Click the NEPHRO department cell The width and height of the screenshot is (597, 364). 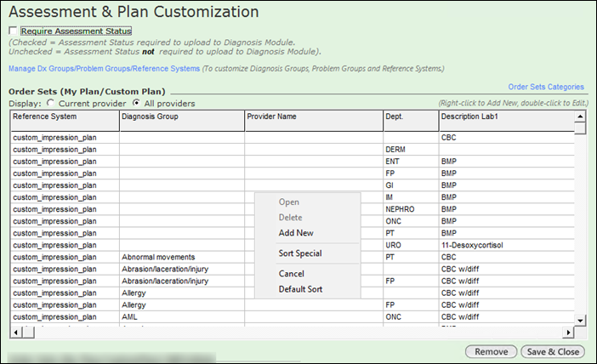(x=412, y=209)
